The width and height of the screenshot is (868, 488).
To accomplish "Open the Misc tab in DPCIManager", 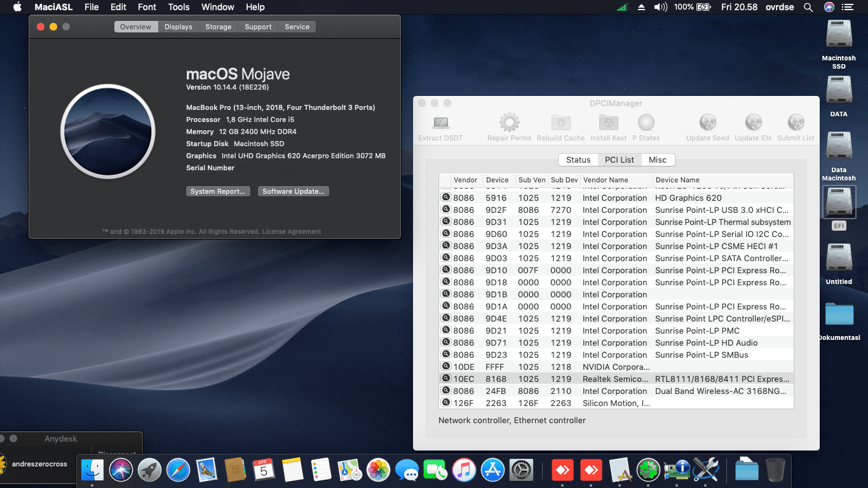I will click(x=658, y=160).
